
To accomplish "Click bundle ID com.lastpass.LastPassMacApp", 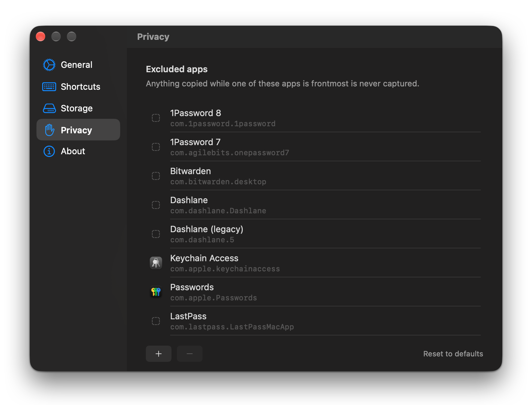I will point(232,327).
